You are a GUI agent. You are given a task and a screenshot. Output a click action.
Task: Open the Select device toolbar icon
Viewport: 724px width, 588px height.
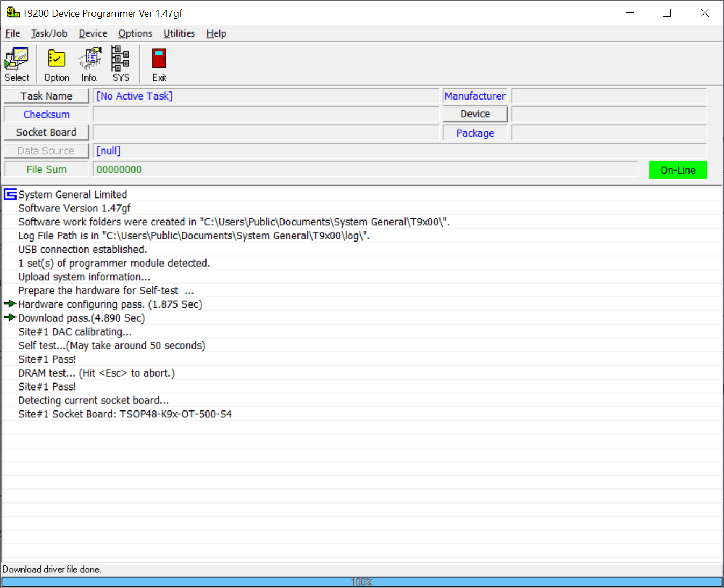coord(17,64)
